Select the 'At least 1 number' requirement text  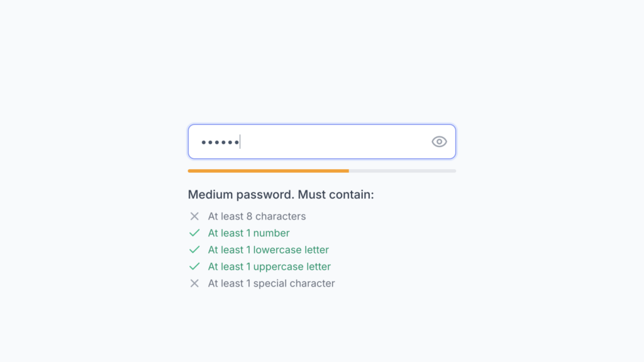(248, 233)
